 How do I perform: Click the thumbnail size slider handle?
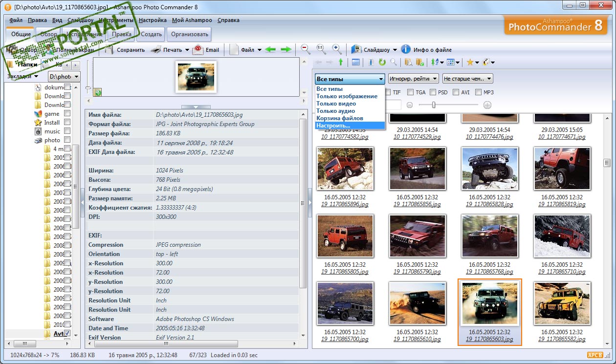(x=434, y=105)
